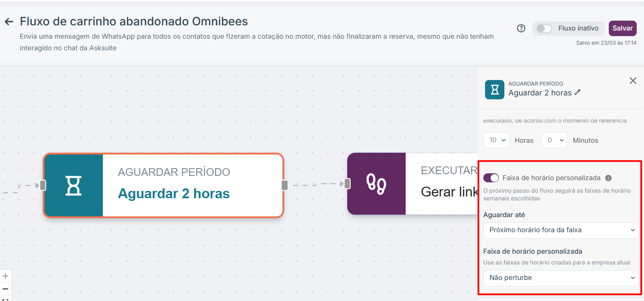Click the output connector of Aguardar Período node

point(284,185)
